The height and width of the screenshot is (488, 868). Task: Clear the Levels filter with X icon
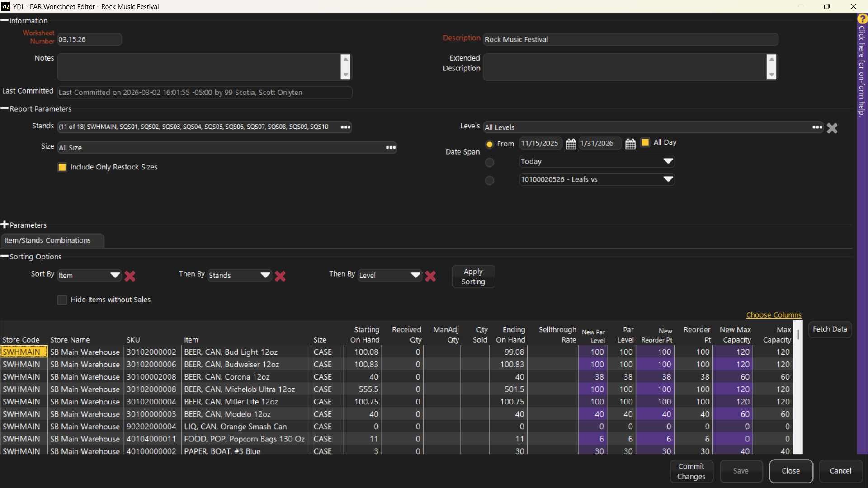click(832, 128)
